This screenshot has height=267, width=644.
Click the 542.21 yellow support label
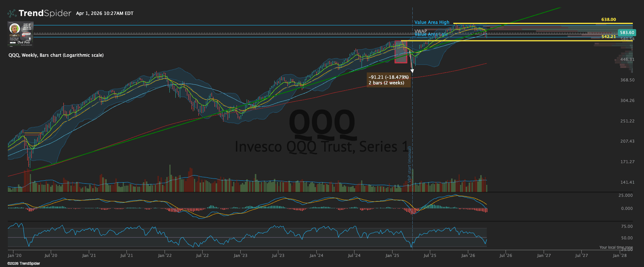coord(609,37)
